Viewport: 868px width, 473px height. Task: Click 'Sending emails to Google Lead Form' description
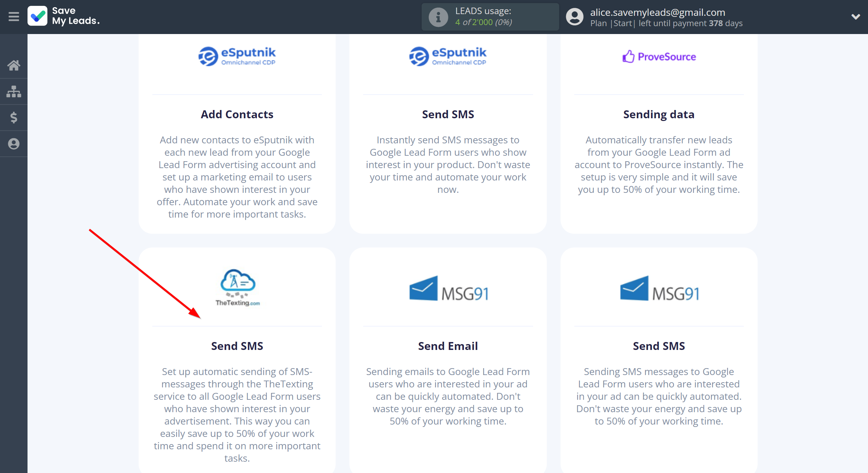click(x=448, y=396)
